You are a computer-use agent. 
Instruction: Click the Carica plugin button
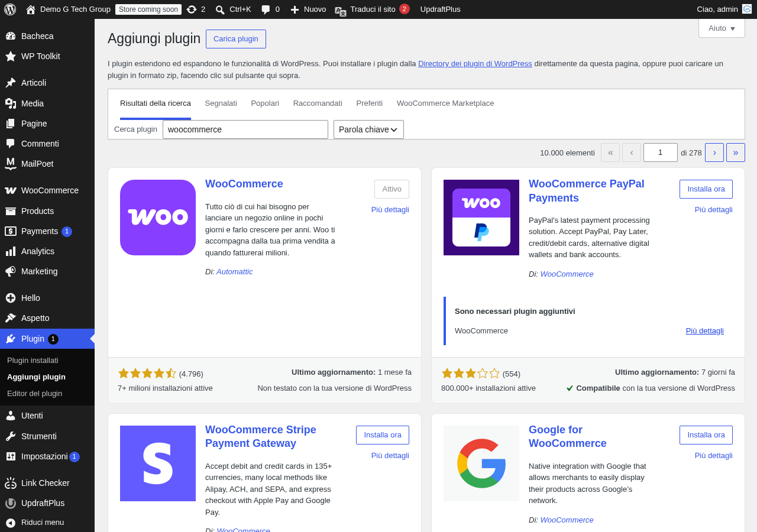tap(236, 39)
